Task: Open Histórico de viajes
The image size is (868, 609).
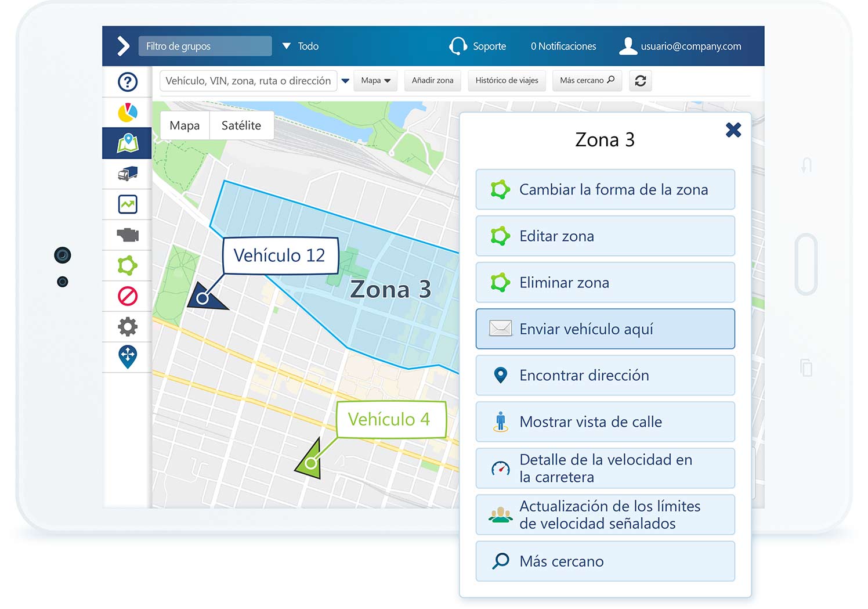Action: click(x=507, y=81)
